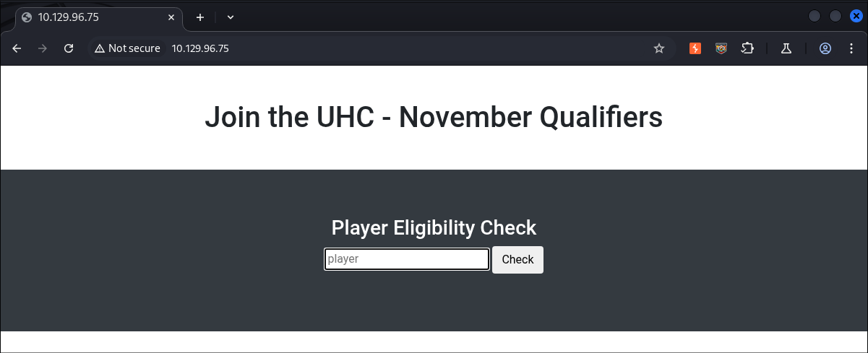
Task: Open the red shield extension icon
Action: (721, 48)
